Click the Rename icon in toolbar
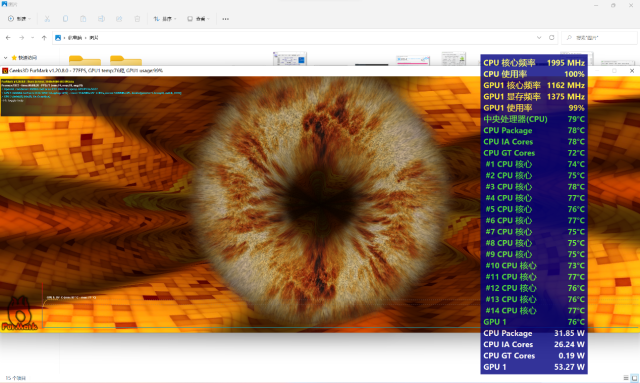The width and height of the screenshot is (640, 383). pyautogui.click(x=101, y=19)
